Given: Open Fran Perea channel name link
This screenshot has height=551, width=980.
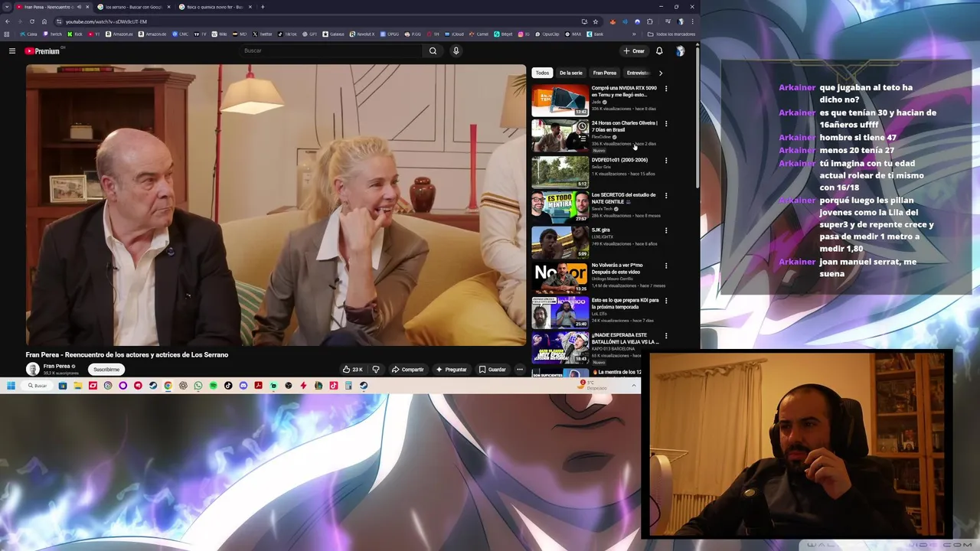Looking at the screenshot, I should pyautogui.click(x=57, y=367).
